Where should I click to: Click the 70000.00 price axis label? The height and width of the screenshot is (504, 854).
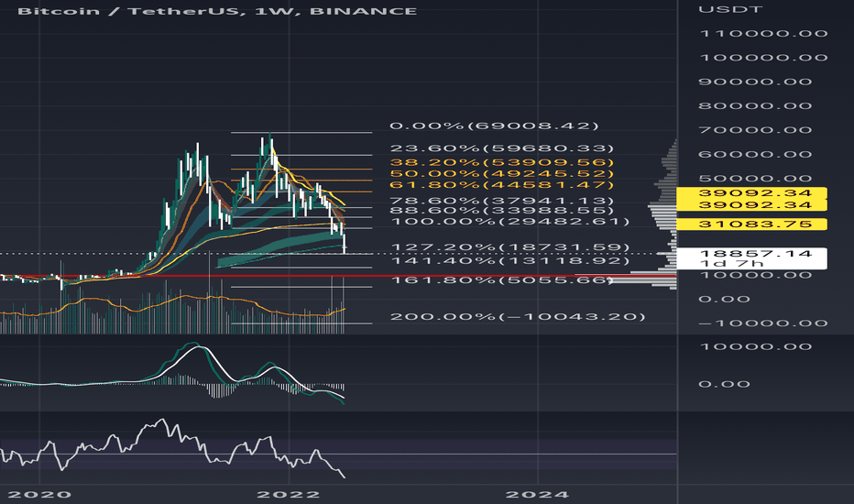coord(755,130)
